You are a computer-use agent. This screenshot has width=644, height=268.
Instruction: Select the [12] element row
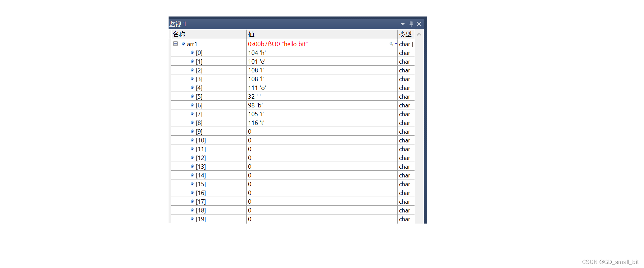click(293, 158)
